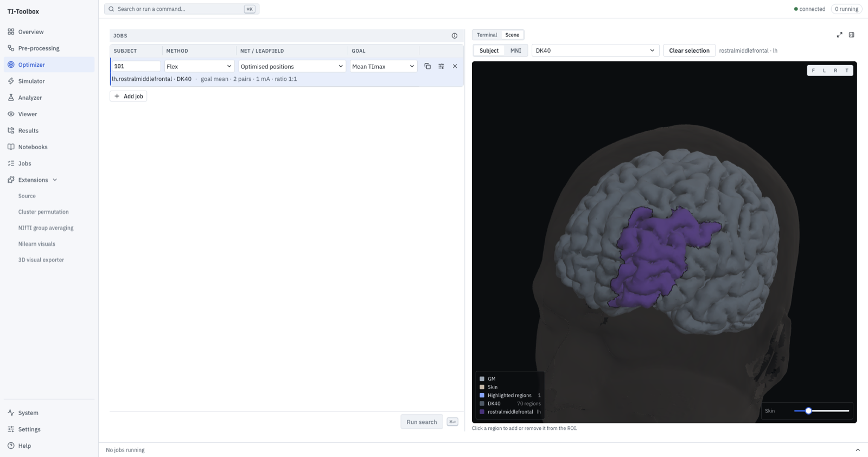Open advanced options for job 101

tap(441, 66)
